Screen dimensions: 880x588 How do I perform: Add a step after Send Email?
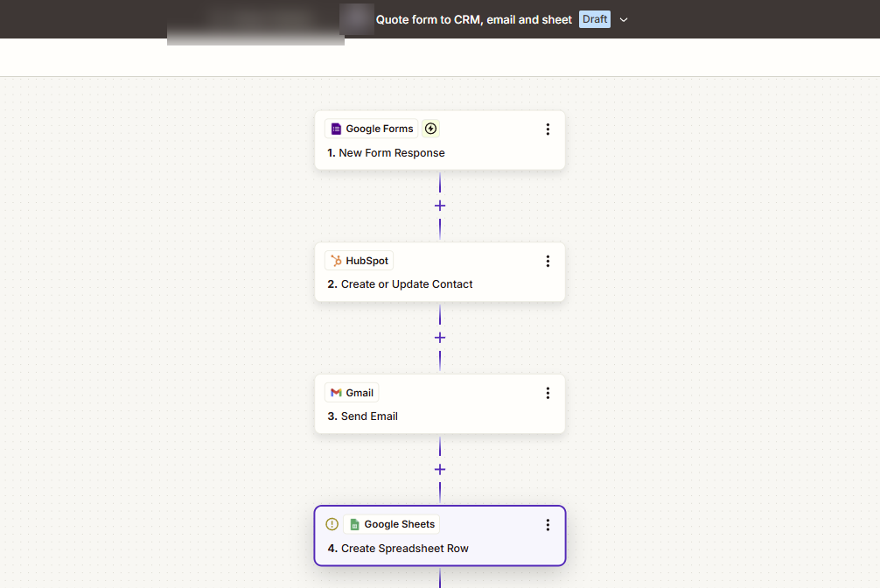point(440,470)
